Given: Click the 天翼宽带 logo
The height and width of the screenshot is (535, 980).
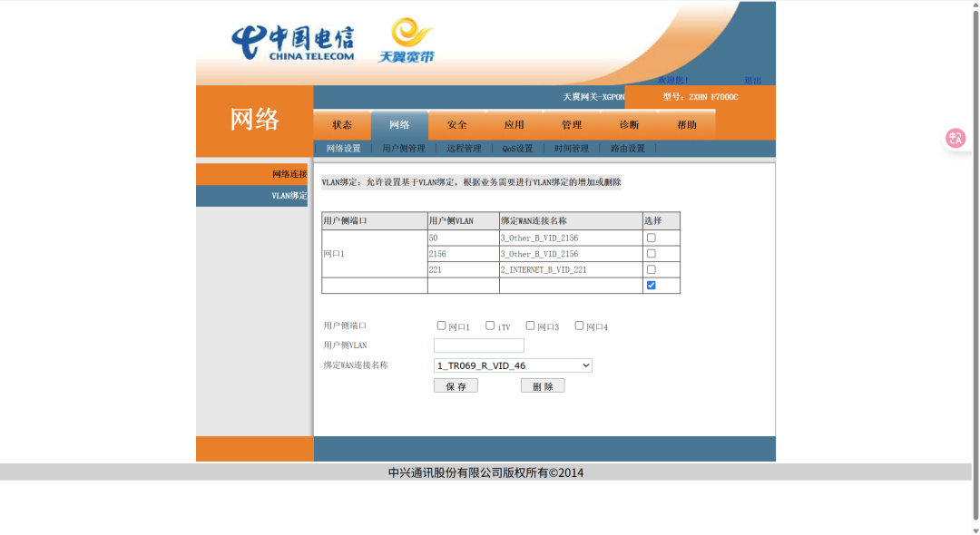Looking at the screenshot, I should coord(407,41).
